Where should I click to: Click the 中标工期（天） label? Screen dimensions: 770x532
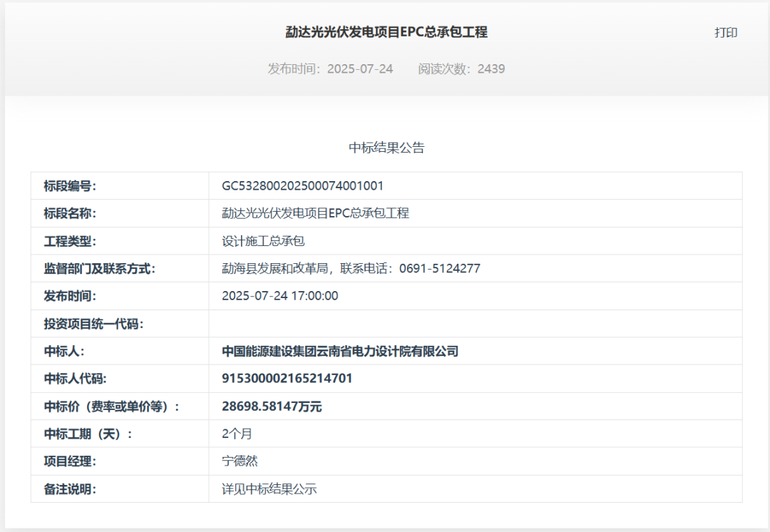pos(88,434)
